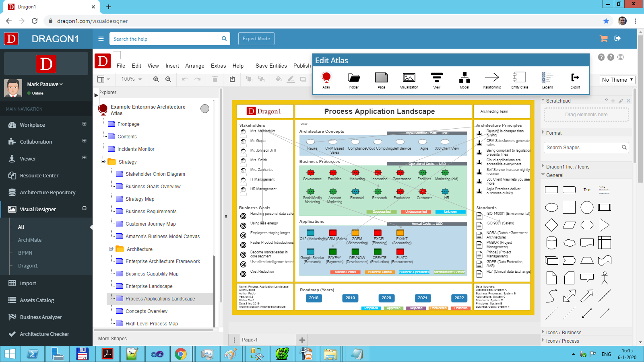
Task: Zoom in with magnifier plus icon
Action: pos(156,79)
